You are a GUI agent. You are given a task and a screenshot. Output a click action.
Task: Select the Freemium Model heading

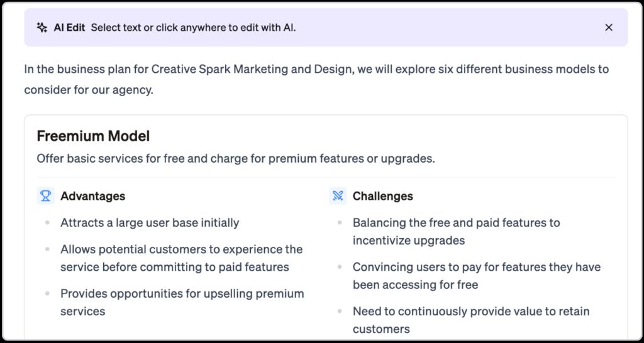coord(93,136)
